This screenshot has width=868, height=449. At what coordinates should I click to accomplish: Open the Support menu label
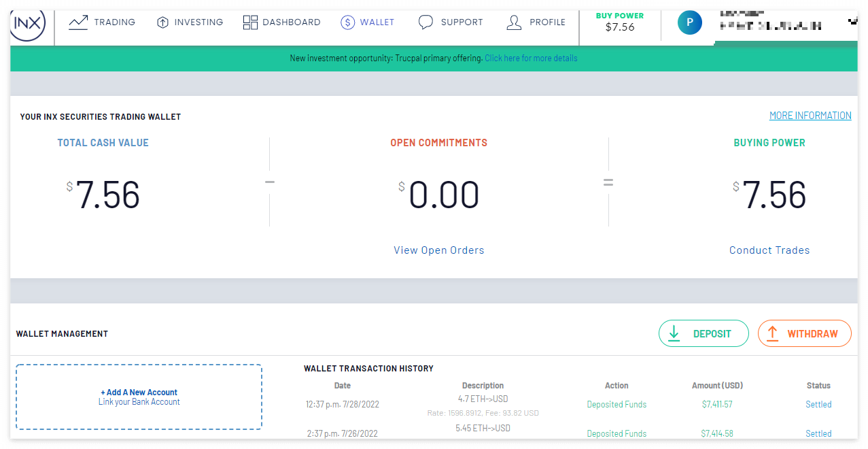point(462,22)
